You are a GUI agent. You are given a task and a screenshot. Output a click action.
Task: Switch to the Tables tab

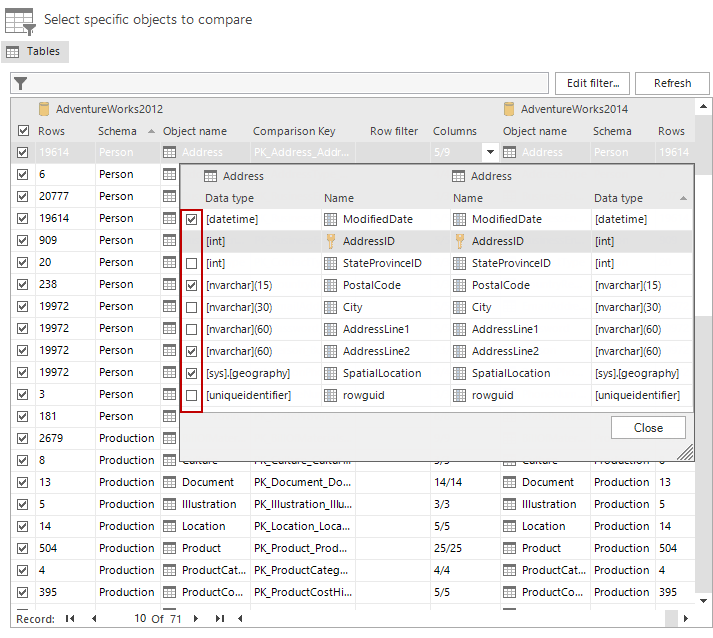(x=35, y=51)
